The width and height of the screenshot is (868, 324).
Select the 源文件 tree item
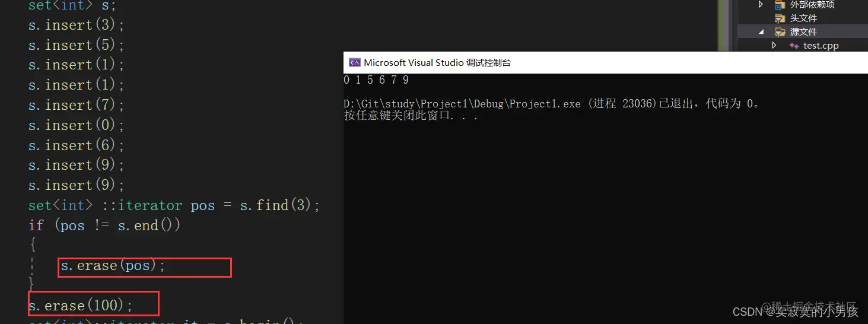[803, 32]
